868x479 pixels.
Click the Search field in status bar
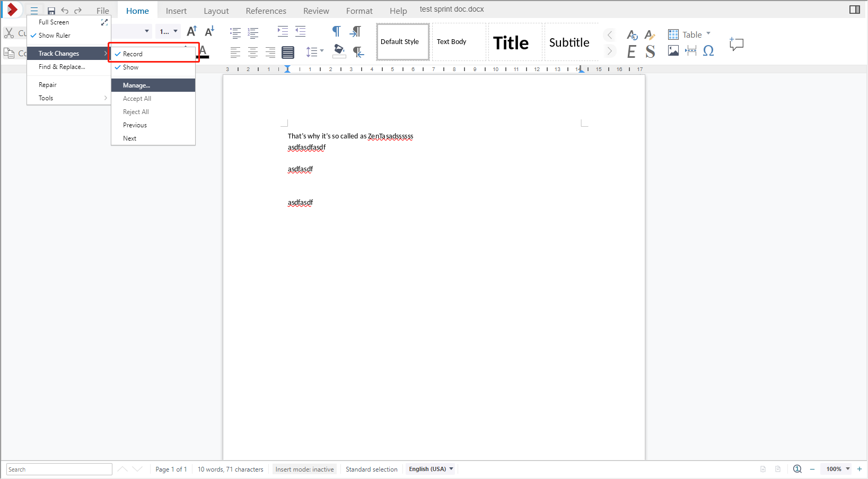point(59,469)
